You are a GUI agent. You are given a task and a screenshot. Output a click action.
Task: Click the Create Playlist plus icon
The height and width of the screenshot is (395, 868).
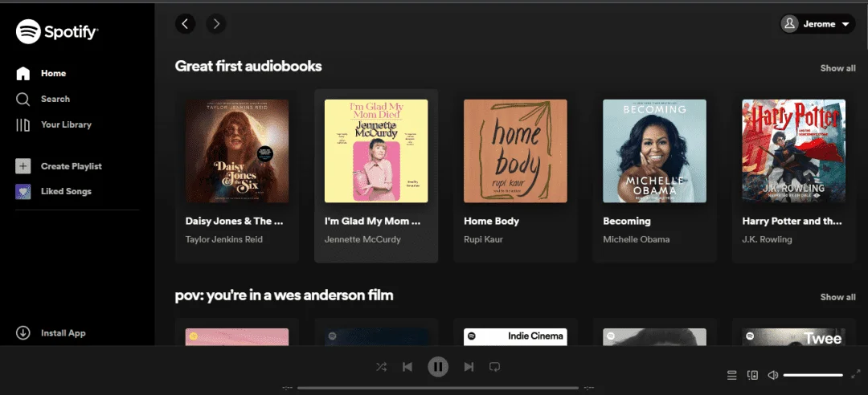pyautogui.click(x=23, y=166)
